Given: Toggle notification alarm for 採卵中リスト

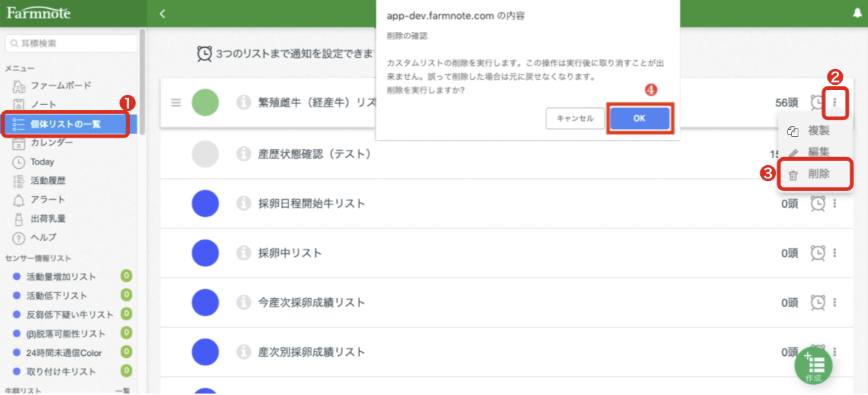Looking at the screenshot, I should coord(818,253).
